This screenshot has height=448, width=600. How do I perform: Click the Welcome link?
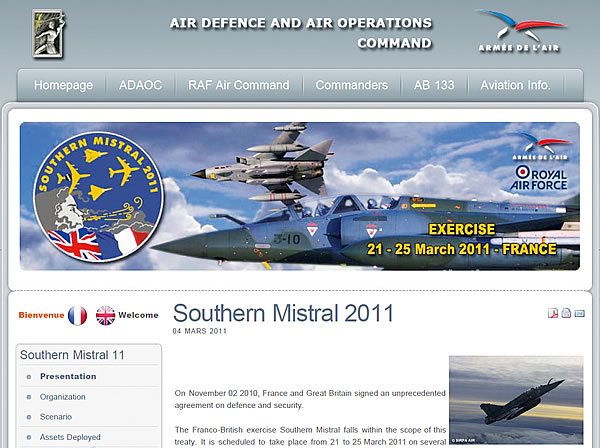[x=138, y=315]
